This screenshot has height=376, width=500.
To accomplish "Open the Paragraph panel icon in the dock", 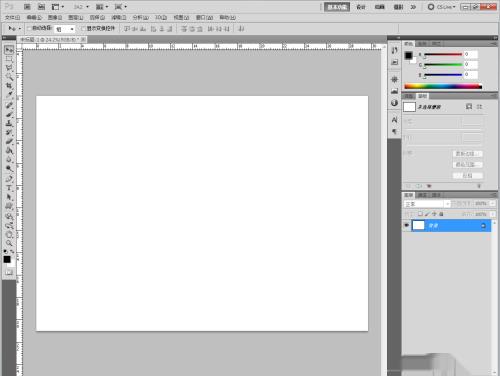I will (x=394, y=131).
